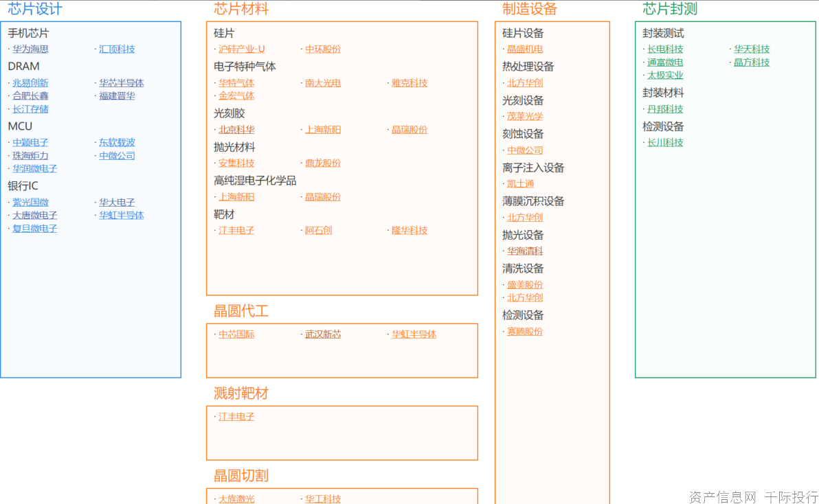Select 盛美股份 under 清洗设备
Image resolution: width=819 pixels, height=504 pixels.
[x=525, y=285]
